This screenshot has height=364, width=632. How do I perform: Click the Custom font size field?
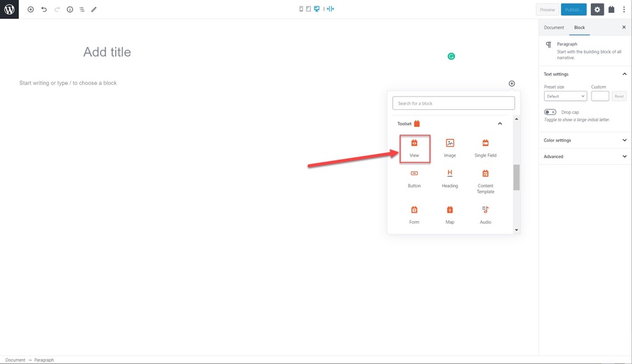[600, 96]
